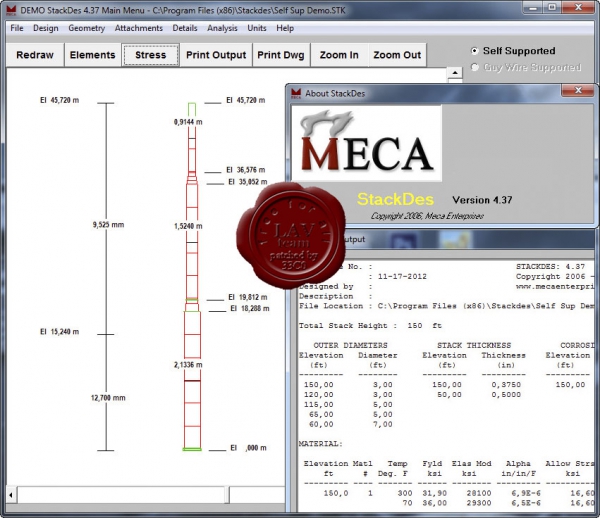Click the 1,5240 m diameter label

click(188, 226)
